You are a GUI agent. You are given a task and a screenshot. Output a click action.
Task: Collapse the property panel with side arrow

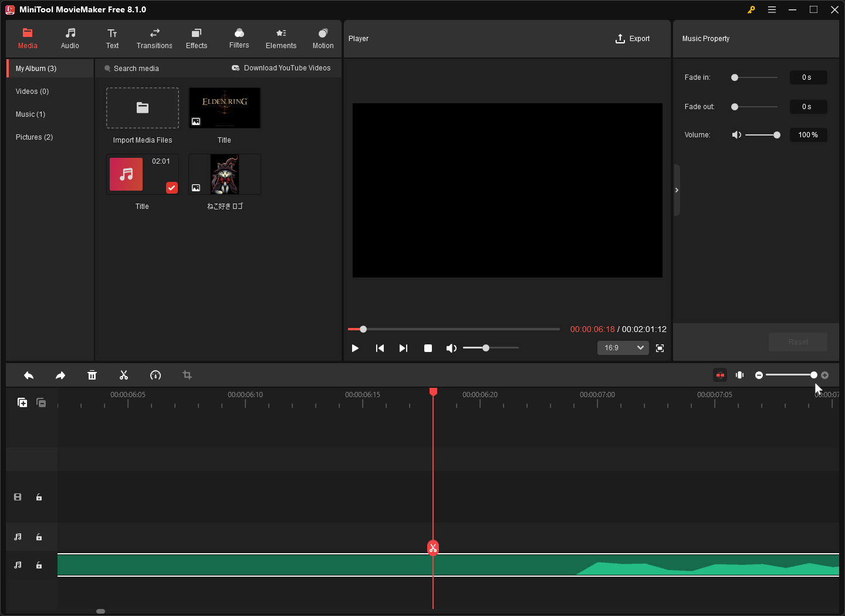click(x=677, y=190)
